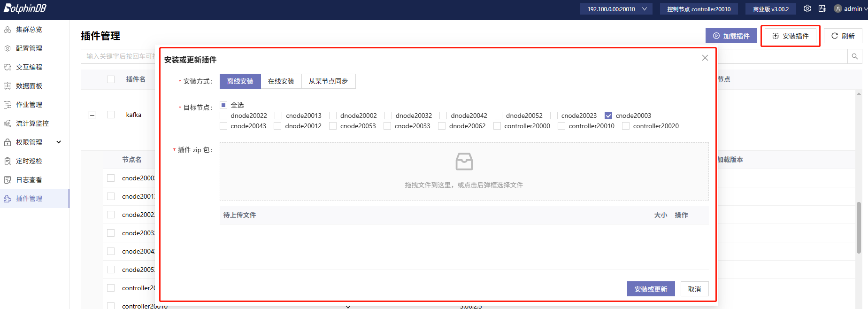Click the inbox icon in upload area
The height and width of the screenshot is (309, 868).
click(x=464, y=162)
